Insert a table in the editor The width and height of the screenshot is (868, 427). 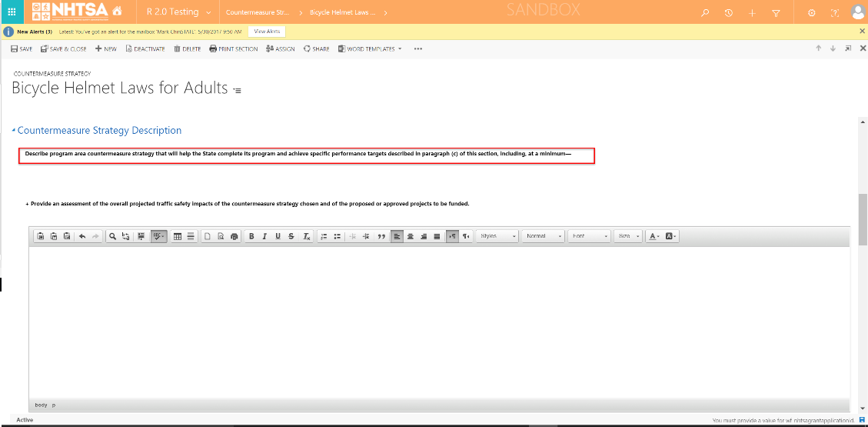point(178,236)
